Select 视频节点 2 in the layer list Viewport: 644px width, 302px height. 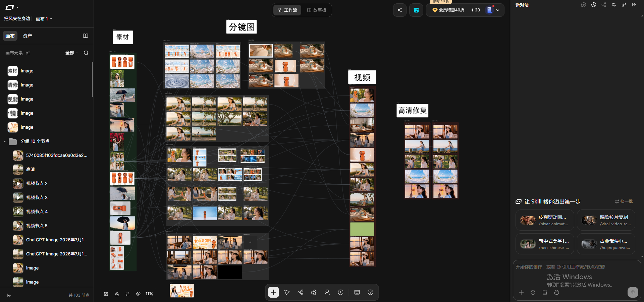(47, 184)
